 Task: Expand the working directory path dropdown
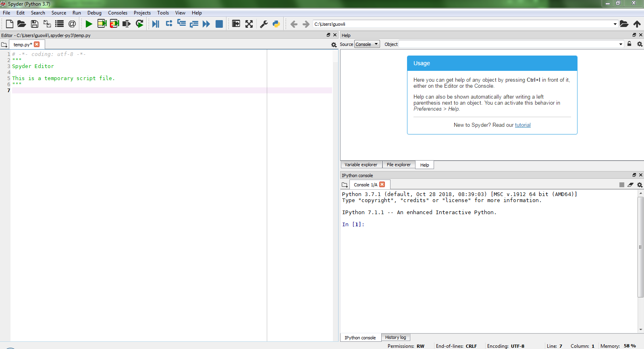click(615, 24)
